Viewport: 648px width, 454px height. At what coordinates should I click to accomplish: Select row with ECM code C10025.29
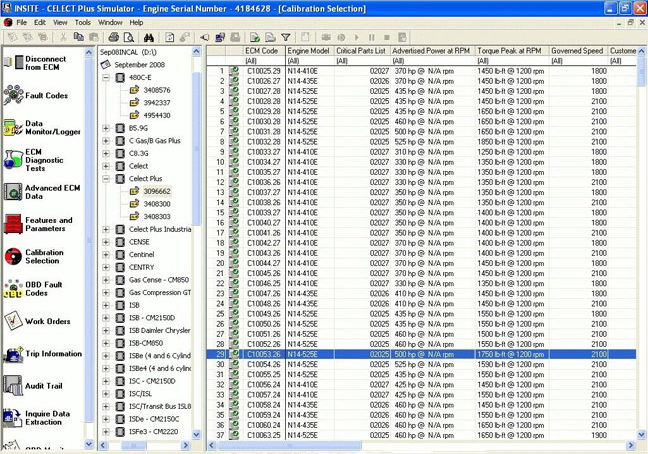[421, 71]
